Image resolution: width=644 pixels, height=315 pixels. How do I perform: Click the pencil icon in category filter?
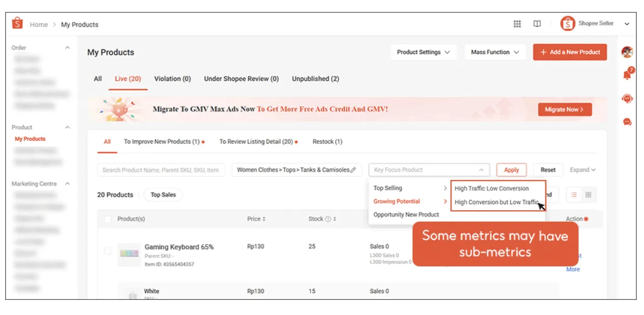353,170
